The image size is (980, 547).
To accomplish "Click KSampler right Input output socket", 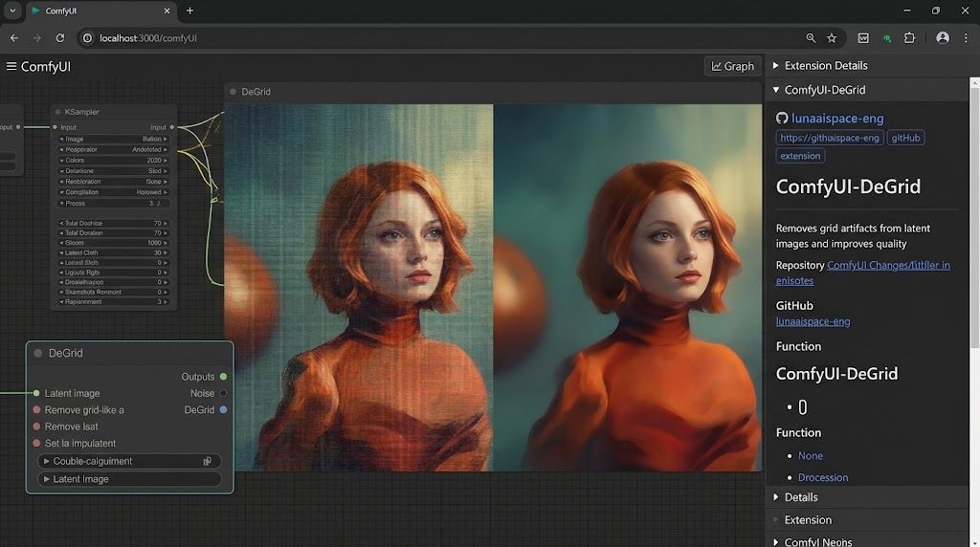I will click(172, 127).
